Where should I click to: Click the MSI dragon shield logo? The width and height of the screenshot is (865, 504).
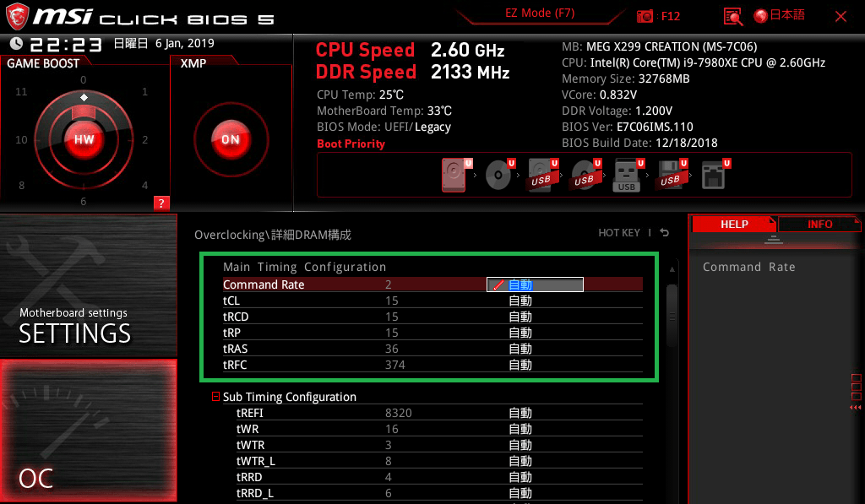point(17,16)
